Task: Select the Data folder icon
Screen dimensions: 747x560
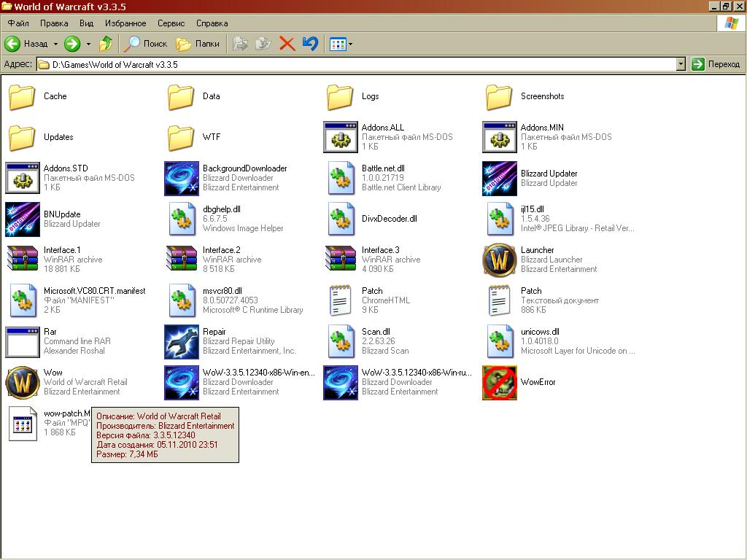Action: click(181, 97)
